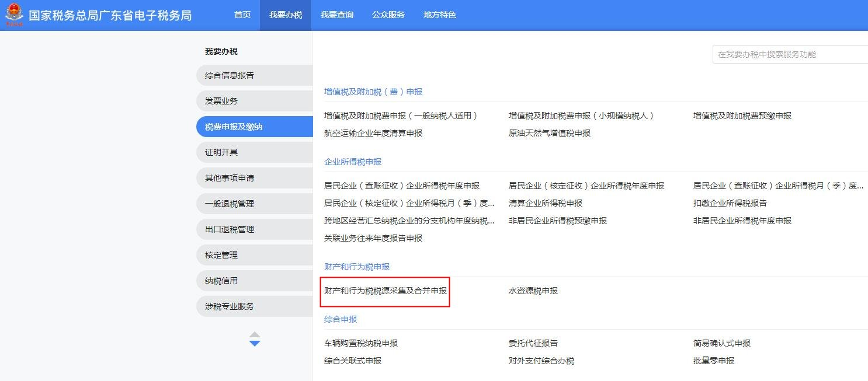Open 对外支付综合办税
Viewport: 868px width, 381px height.
[x=541, y=361]
